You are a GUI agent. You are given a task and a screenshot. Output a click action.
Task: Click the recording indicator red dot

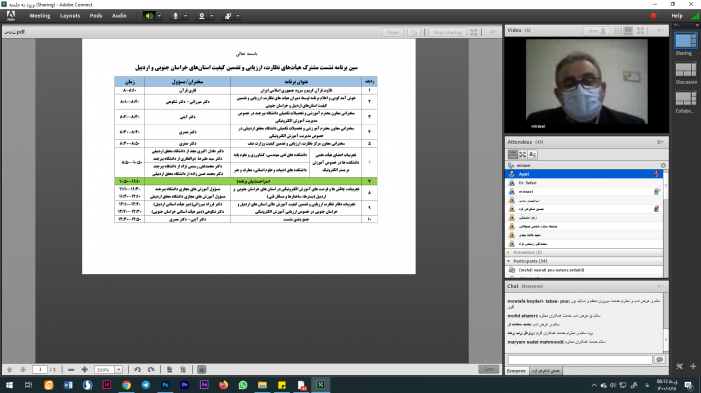[x=653, y=16]
